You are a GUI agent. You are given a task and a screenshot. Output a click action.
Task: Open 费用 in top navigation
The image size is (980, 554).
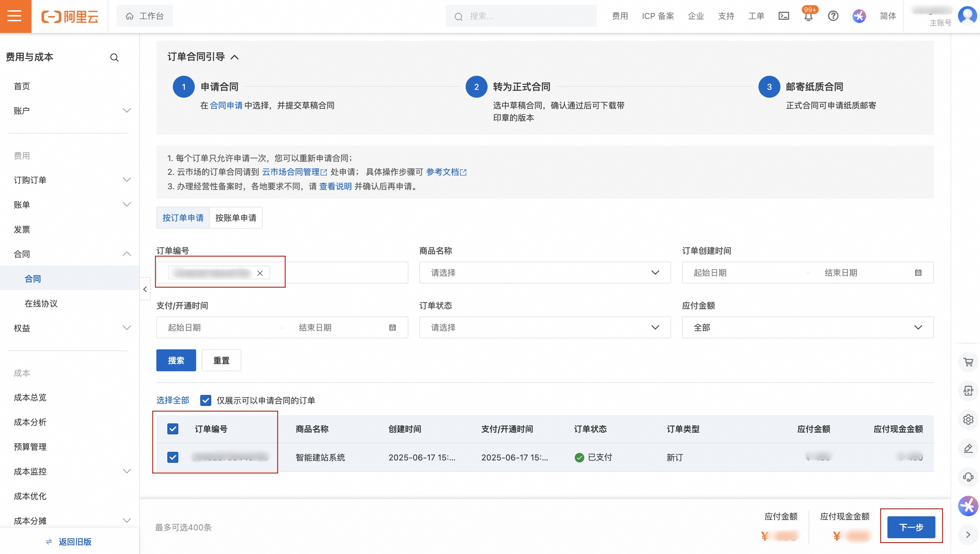click(x=620, y=16)
